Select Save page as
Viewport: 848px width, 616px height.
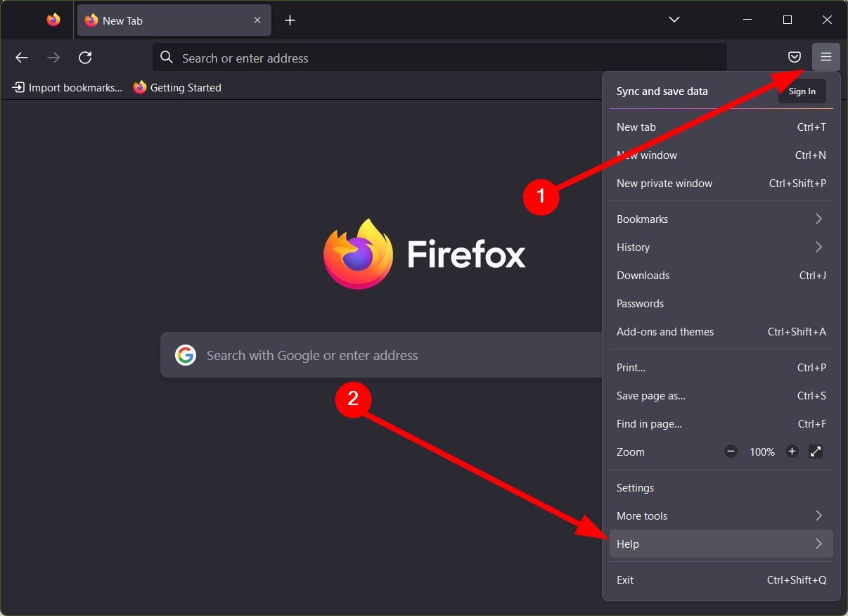pos(721,396)
